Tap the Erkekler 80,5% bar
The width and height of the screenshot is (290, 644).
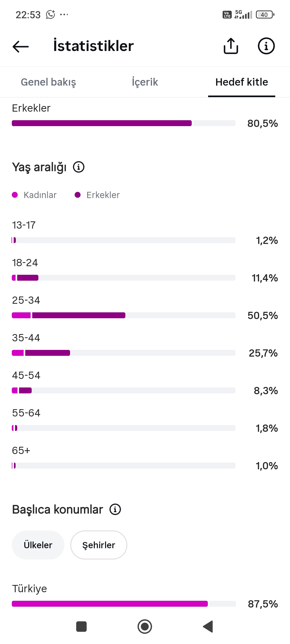(x=124, y=123)
